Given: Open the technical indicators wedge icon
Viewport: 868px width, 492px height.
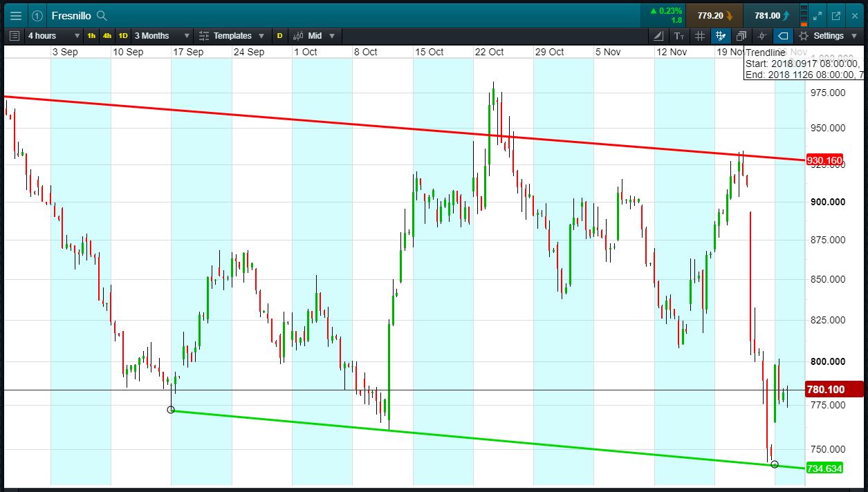Looking at the screenshot, I should [x=658, y=36].
